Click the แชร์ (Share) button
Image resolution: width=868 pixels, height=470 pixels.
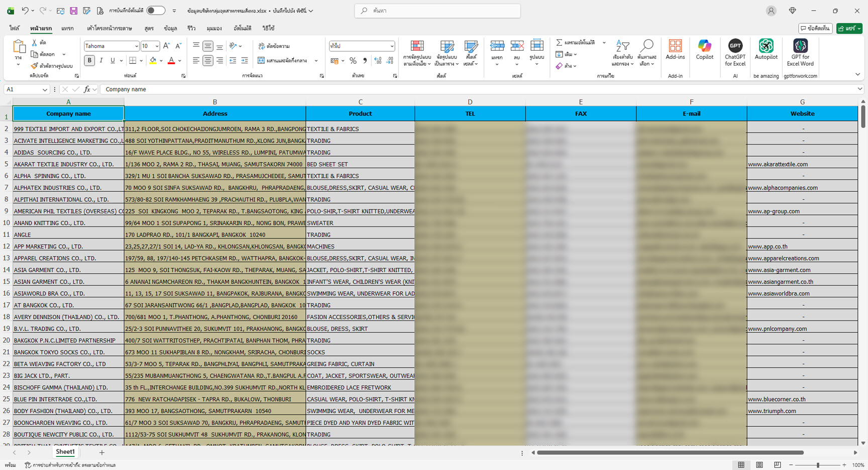pyautogui.click(x=849, y=29)
